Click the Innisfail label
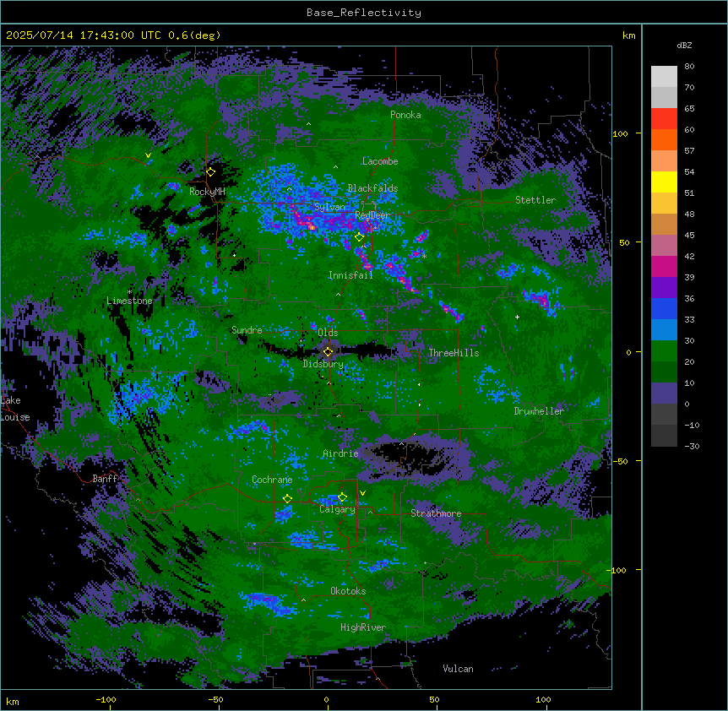 point(350,275)
